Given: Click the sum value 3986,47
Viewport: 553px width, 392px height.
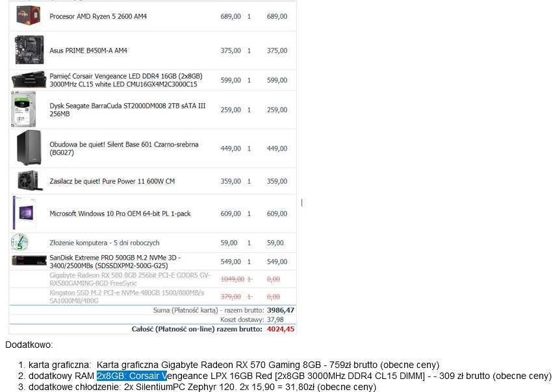Looking at the screenshot, I should (280, 310).
